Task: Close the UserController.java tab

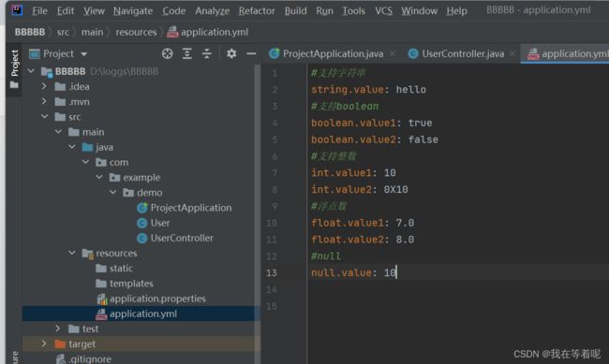Action: tap(512, 54)
